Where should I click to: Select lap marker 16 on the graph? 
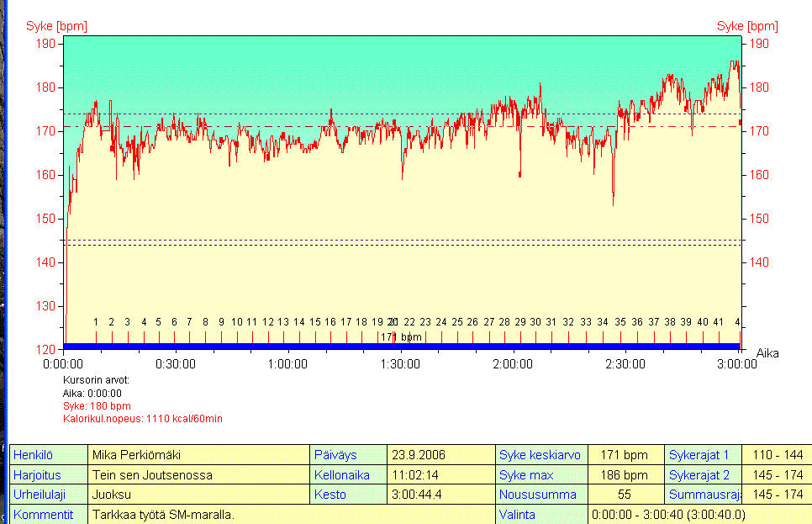click(330, 322)
